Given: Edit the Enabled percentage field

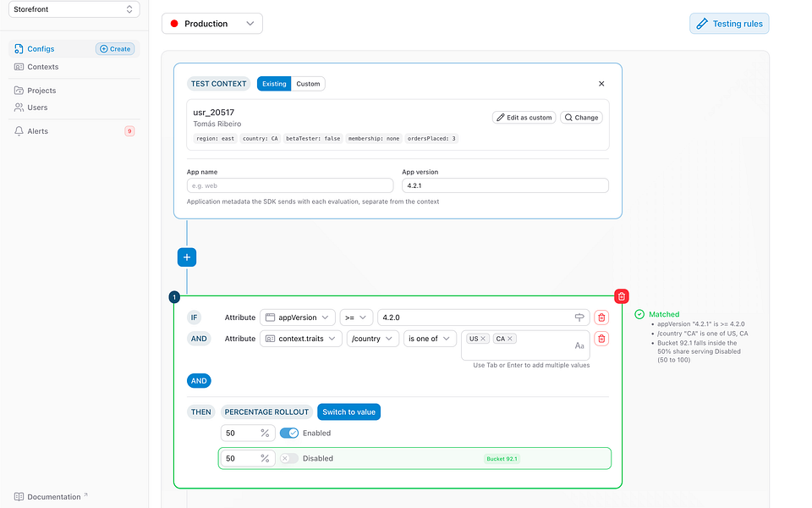Looking at the screenshot, I should tap(248, 433).
